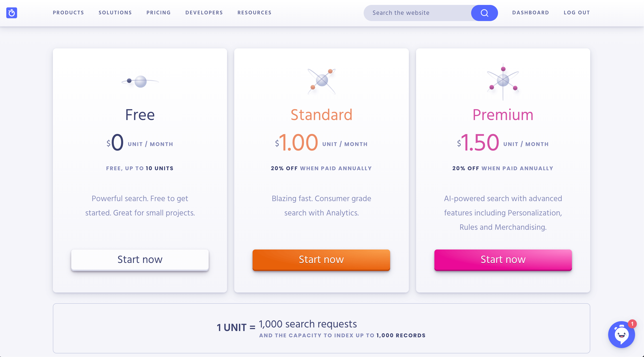The image size is (644, 357).
Task: Start now with the Free plan
Action: tap(140, 260)
